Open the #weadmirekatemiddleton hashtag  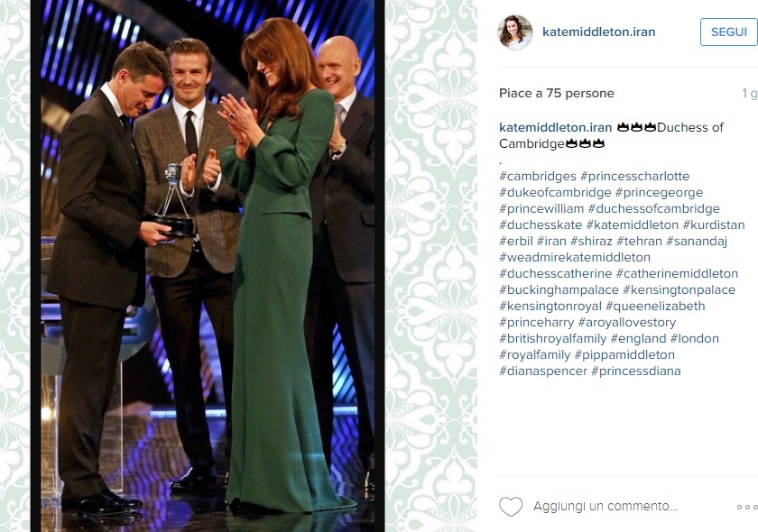point(575,258)
